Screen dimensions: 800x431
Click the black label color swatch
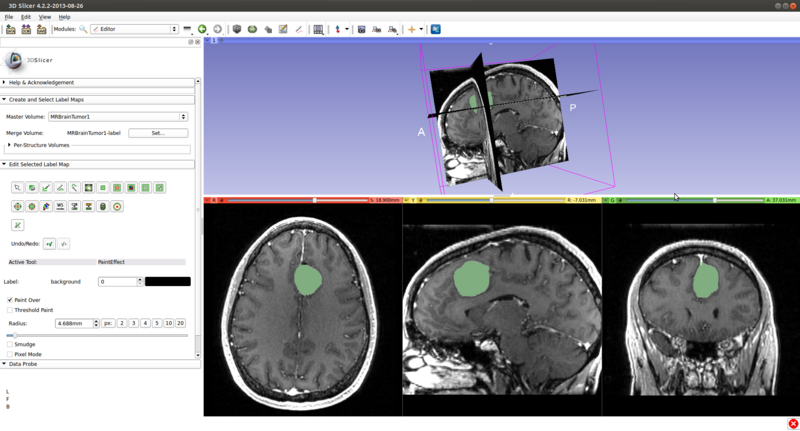(x=167, y=282)
